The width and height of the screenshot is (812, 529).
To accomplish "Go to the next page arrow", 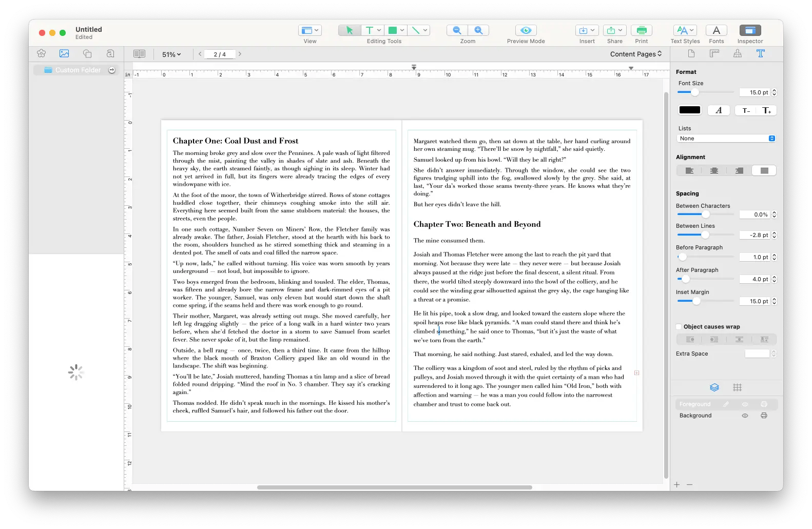I will [x=240, y=54].
